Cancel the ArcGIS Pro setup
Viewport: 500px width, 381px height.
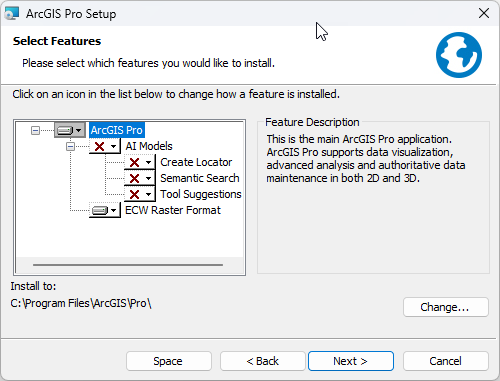[x=446, y=361]
